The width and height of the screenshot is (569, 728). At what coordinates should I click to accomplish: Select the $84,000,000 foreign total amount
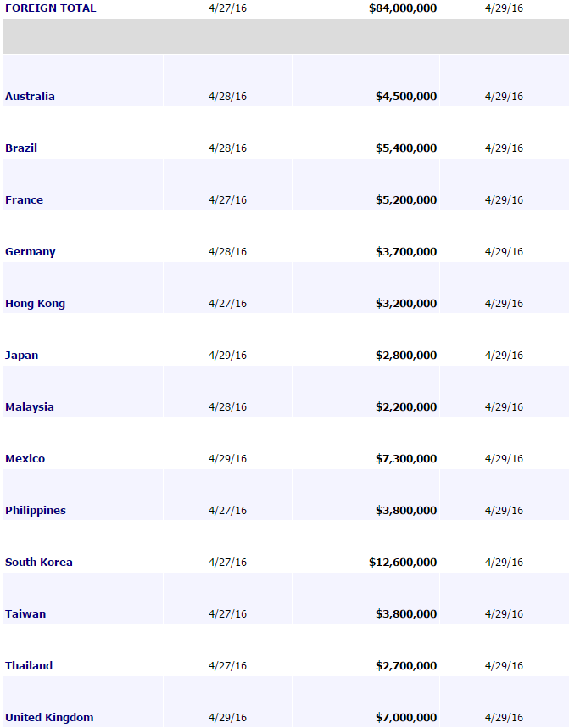[403, 8]
